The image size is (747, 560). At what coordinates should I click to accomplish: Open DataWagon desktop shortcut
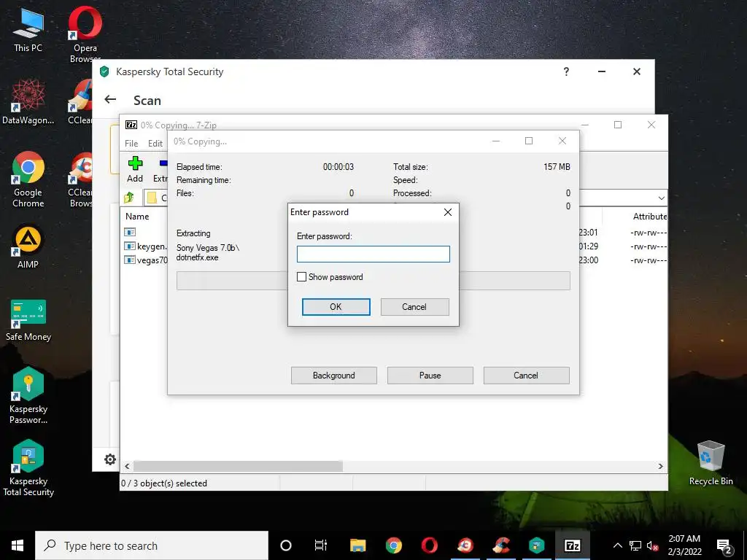pyautogui.click(x=28, y=102)
